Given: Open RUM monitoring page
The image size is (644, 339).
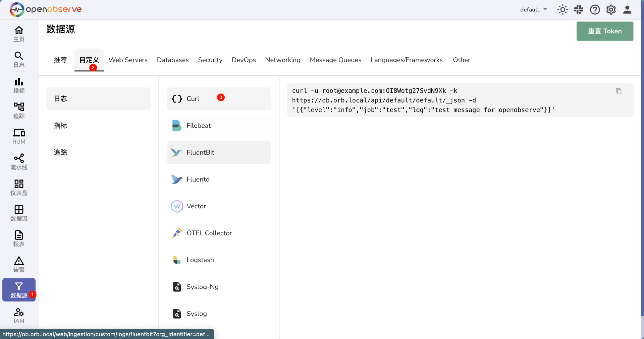Looking at the screenshot, I should click(x=19, y=136).
